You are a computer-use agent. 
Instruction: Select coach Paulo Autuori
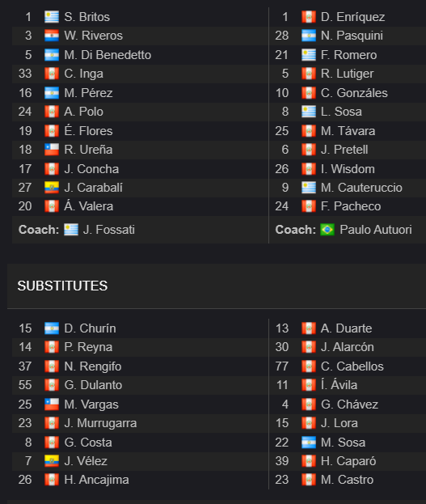coord(376,230)
